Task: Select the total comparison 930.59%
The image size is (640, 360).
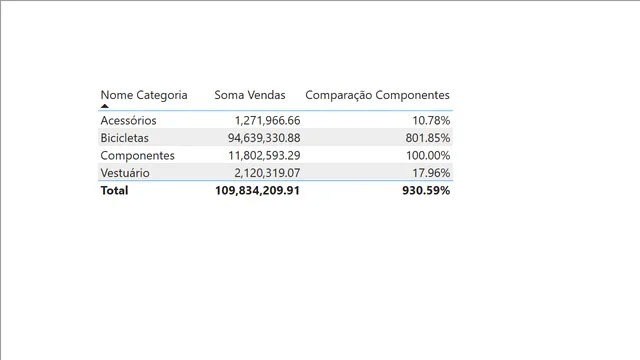Action: pyautogui.click(x=426, y=191)
